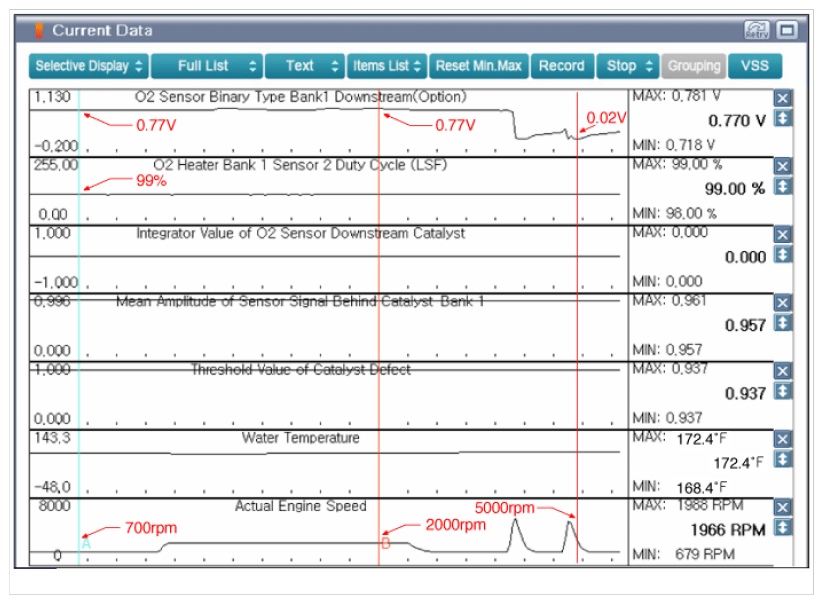Select the VSS button
823x604 pixels.
(x=755, y=66)
